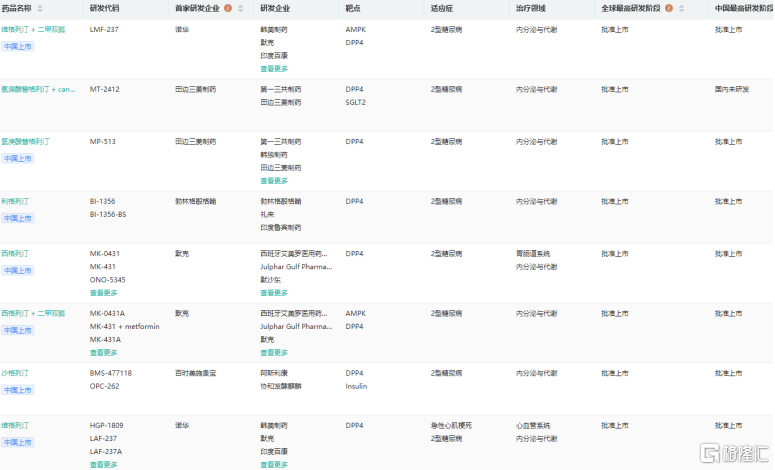Select company 礼来 in 利格列汀 row
The image size is (775, 470).
point(267,214)
